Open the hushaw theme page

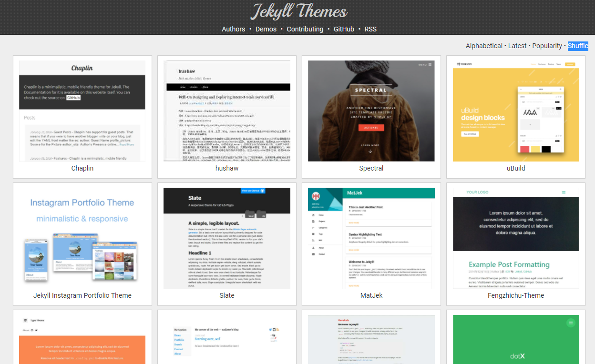[227, 168]
